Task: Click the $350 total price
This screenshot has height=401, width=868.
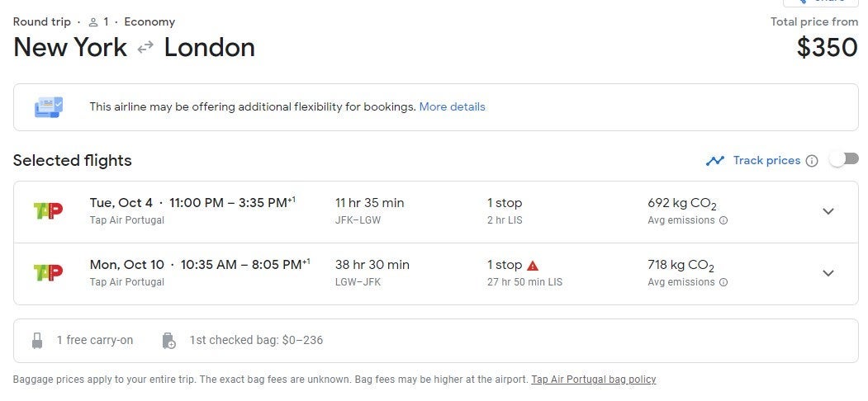Action: coord(827,48)
